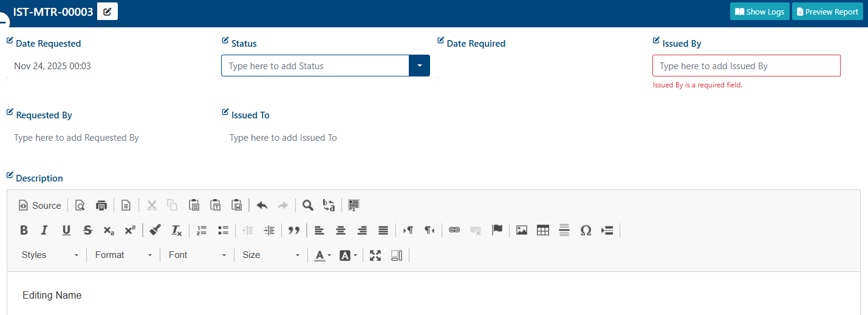This screenshot has width=868, height=315.
Task: Open the Format dropdown
Action: coord(123,256)
